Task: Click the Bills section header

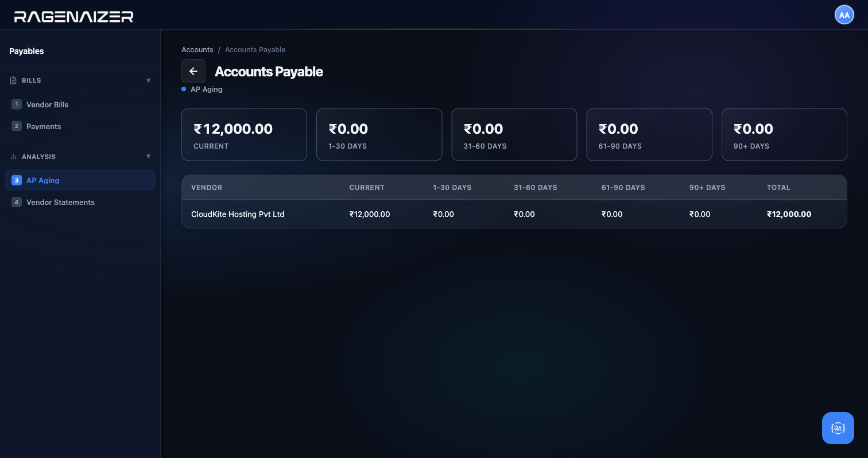Action: point(80,80)
